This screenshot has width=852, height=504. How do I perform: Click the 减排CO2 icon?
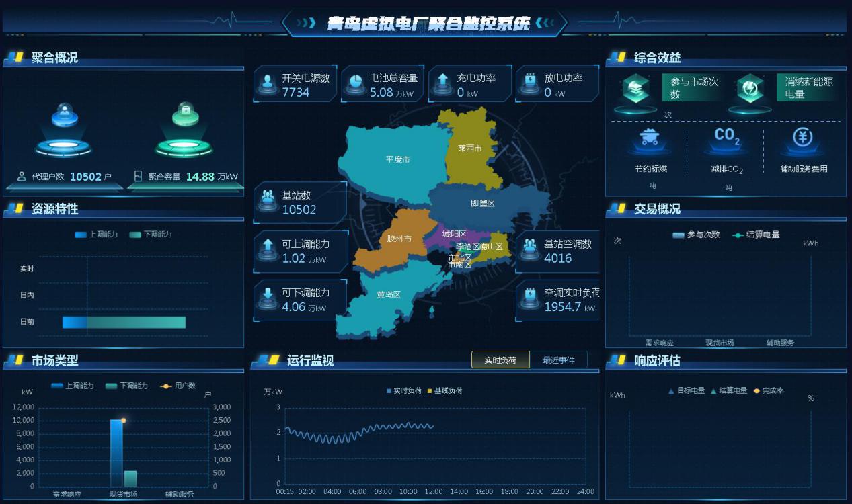tap(726, 138)
